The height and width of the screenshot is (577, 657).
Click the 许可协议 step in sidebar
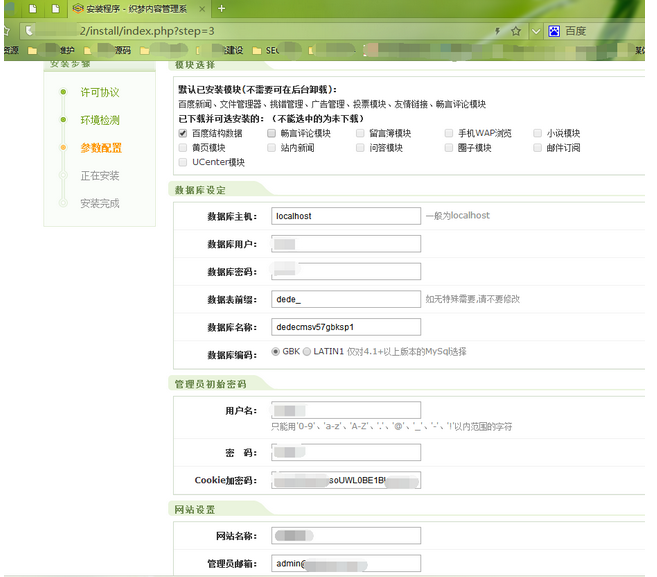tap(100, 92)
